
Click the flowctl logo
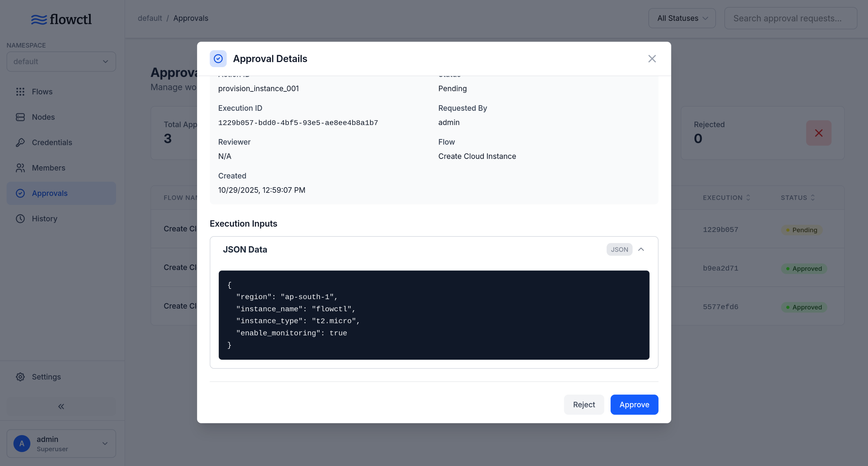pos(61,19)
